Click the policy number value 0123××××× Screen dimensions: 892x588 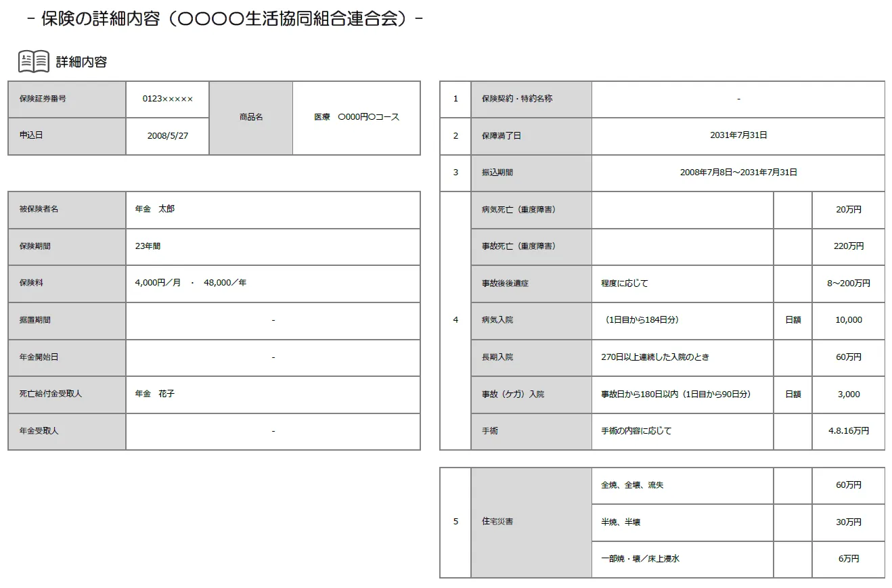[167, 99]
